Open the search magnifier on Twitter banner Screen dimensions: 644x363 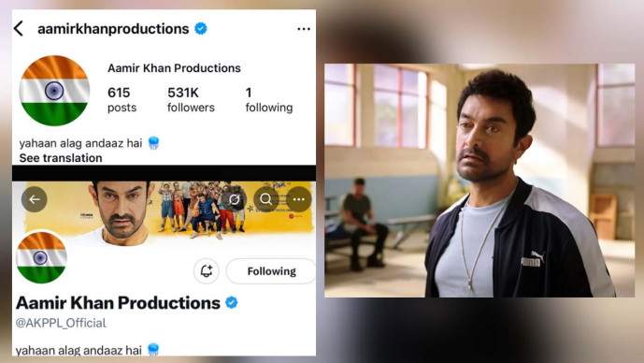tap(266, 199)
